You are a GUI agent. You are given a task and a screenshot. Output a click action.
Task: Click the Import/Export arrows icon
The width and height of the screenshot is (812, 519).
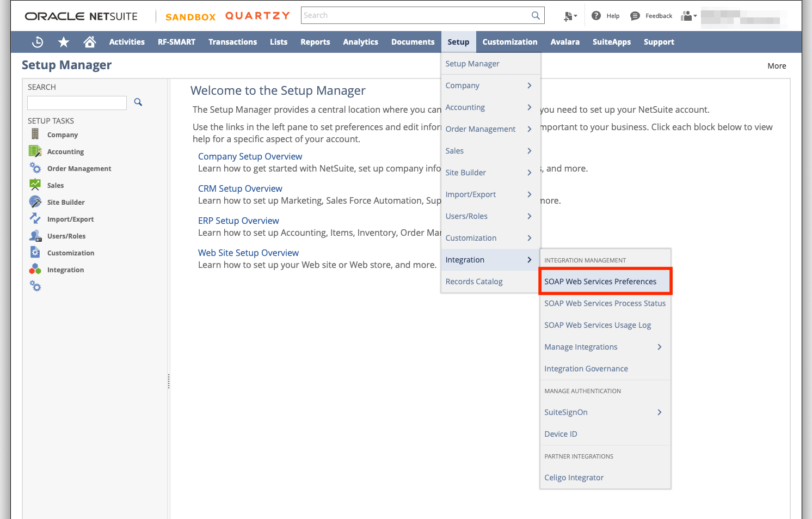coord(35,218)
